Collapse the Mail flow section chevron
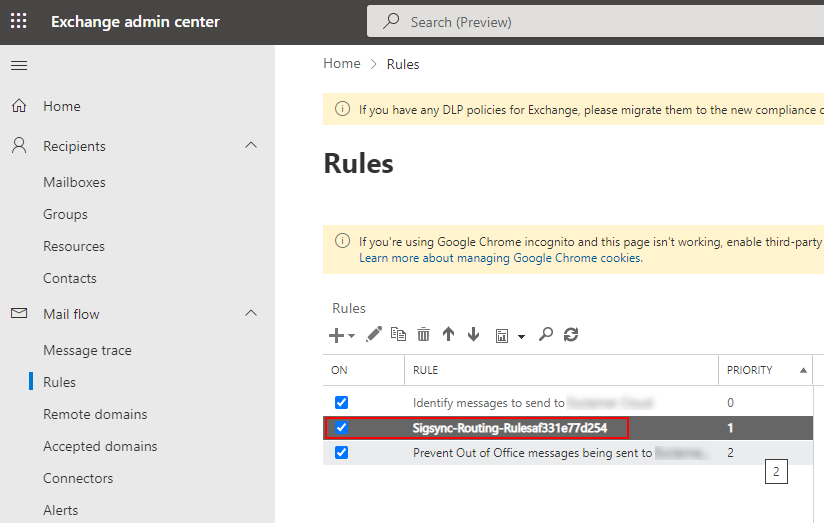This screenshot has width=824, height=523. pyautogui.click(x=251, y=314)
